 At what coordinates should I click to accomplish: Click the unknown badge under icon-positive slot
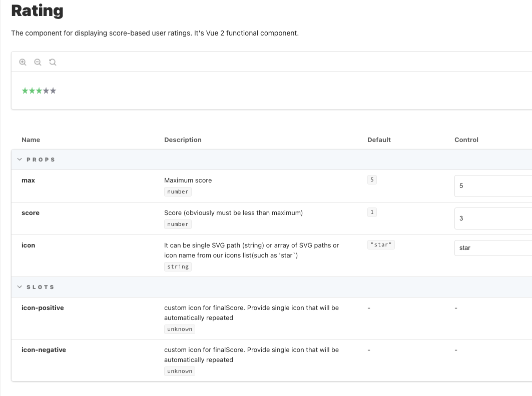tap(180, 329)
